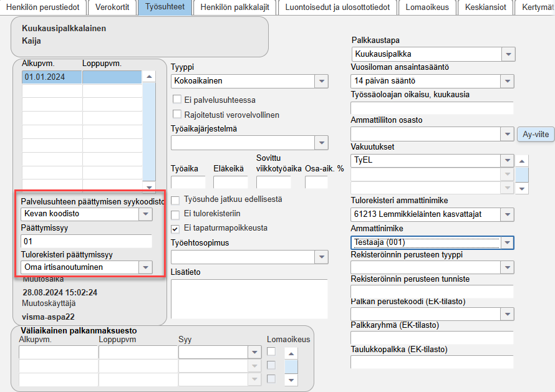Switch to Henkilön perustiedot tab
The width and height of the screenshot is (555, 392).
coord(43,7)
